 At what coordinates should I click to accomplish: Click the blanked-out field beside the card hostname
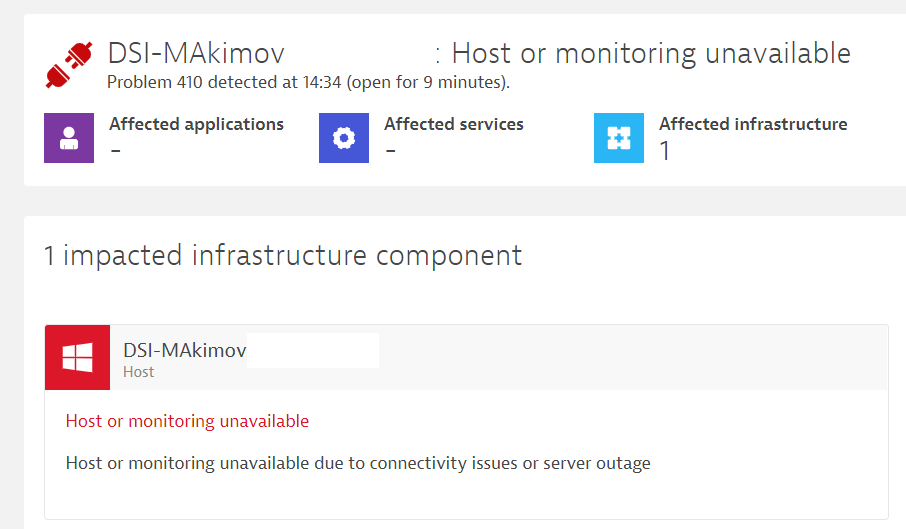tap(312, 350)
